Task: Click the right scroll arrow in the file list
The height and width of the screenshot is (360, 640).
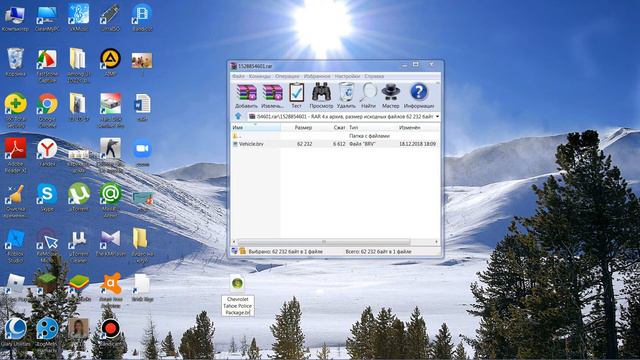Action: tap(436, 242)
